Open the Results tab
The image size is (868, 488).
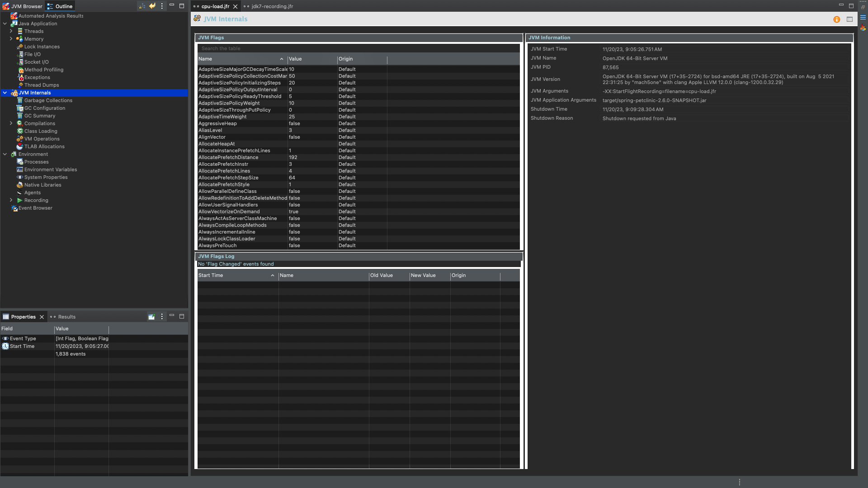click(66, 317)
